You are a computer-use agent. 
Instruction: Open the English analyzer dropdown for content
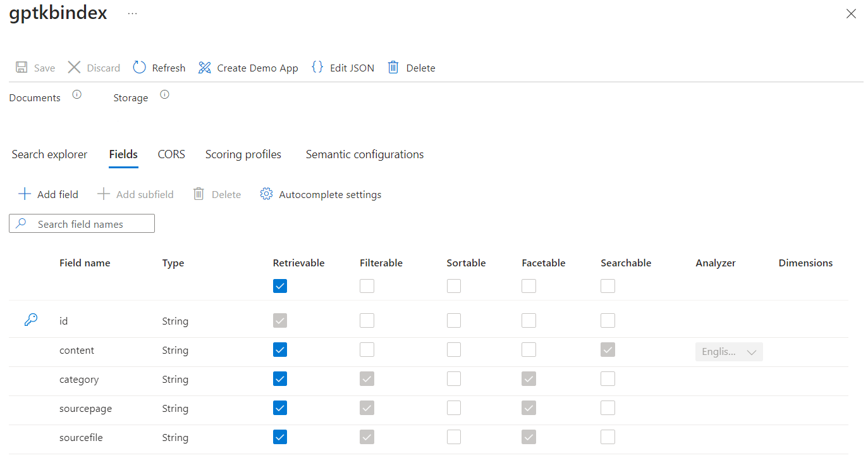(x=729, y=351)
